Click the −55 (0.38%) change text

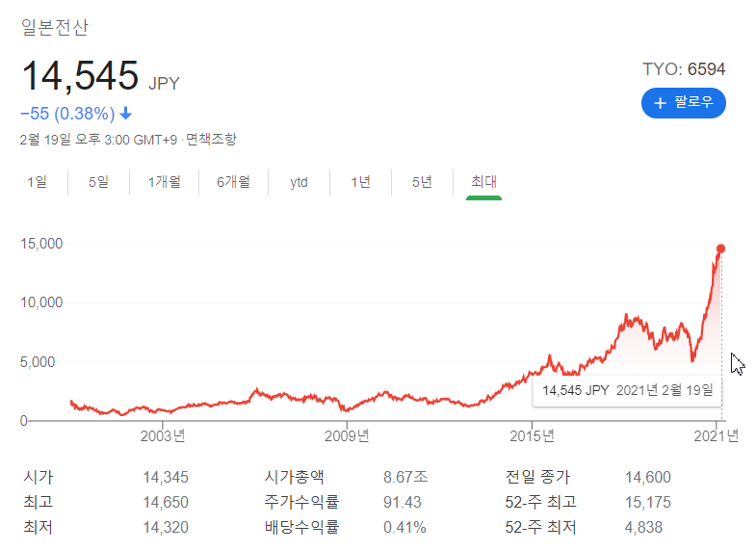(67, 114)
